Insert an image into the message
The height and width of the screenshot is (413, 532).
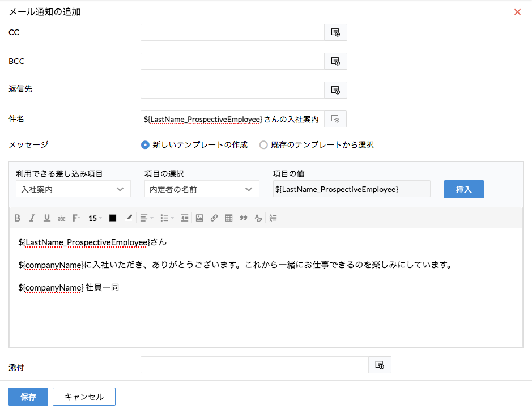[199, 218]
